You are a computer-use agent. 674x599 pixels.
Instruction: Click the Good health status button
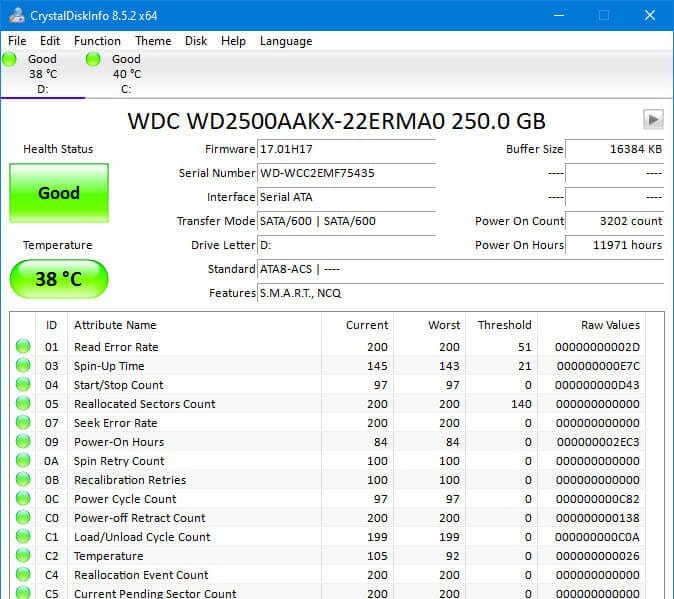(59, 193)
